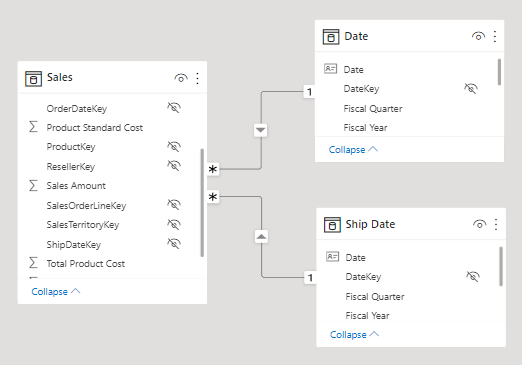Image resolution: width=522 pixels, height=365 pixels.
Task: Collapse the Ship Date table card
Action: pyautogui.click(x=355, y=334)
